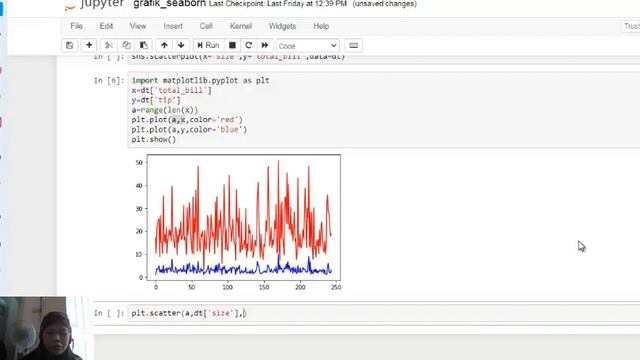Click the plt.plot line with color blue
The width and height of the screenshot is (640, 360).
189,129
